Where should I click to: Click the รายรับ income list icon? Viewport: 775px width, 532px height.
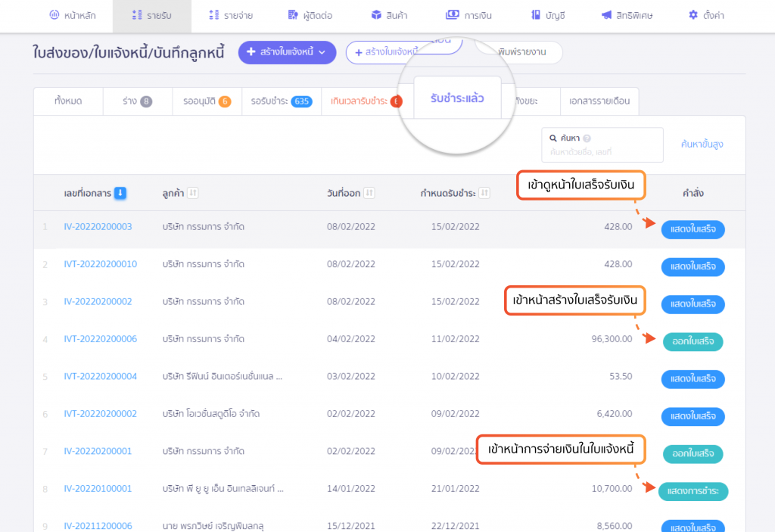tap(137, 15)
